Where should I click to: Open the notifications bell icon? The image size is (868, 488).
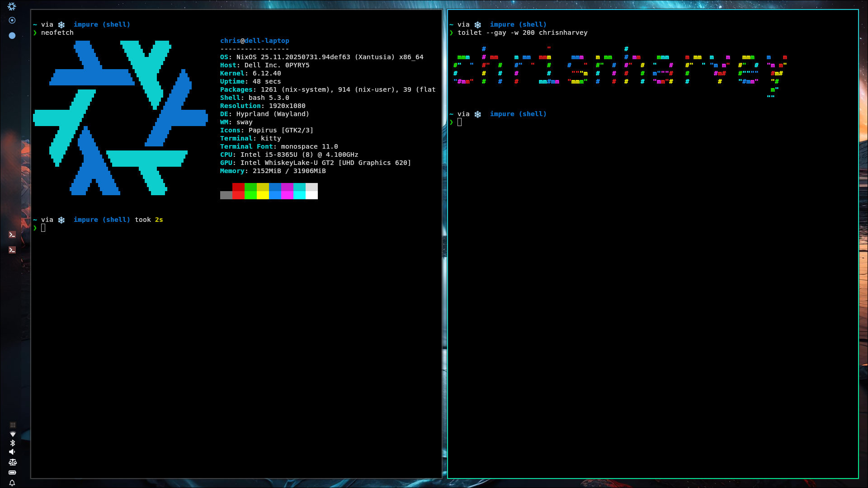click(12, 483)
